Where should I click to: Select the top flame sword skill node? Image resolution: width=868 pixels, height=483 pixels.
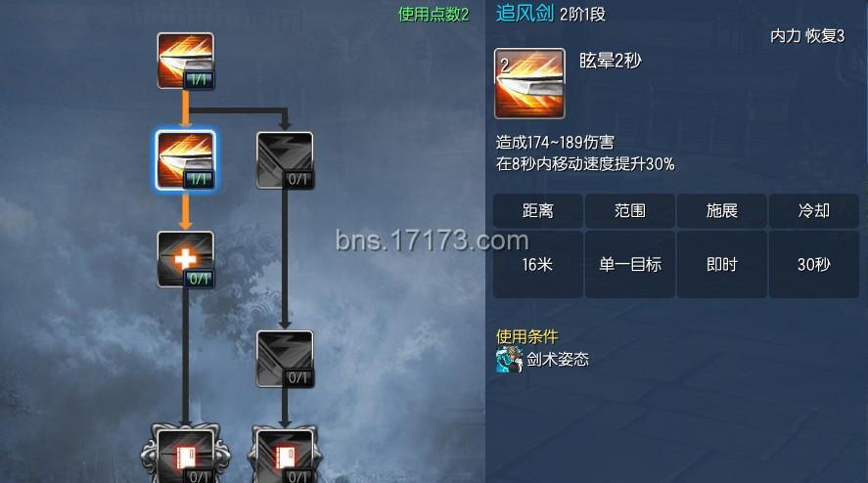click(x=186, y=61)
